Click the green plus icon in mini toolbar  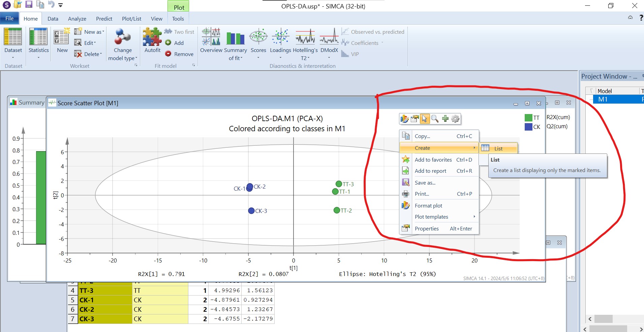click(x=445, y=119)
